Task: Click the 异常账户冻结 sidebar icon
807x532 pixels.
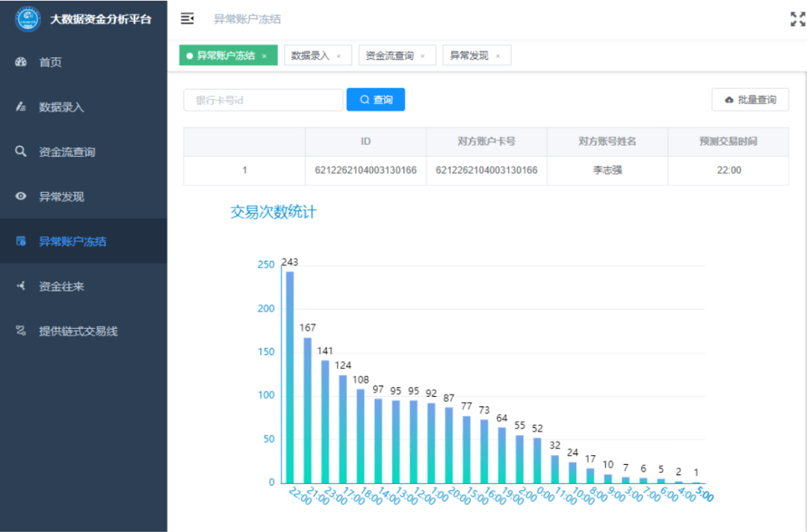Action: pyautogui.click(x=21, y=241)
